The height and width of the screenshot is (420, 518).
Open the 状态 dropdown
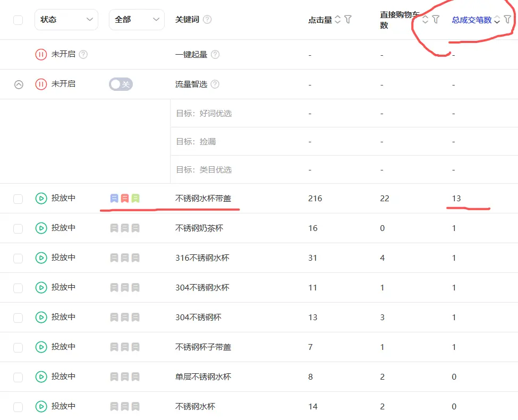click(x=66, y=19)
